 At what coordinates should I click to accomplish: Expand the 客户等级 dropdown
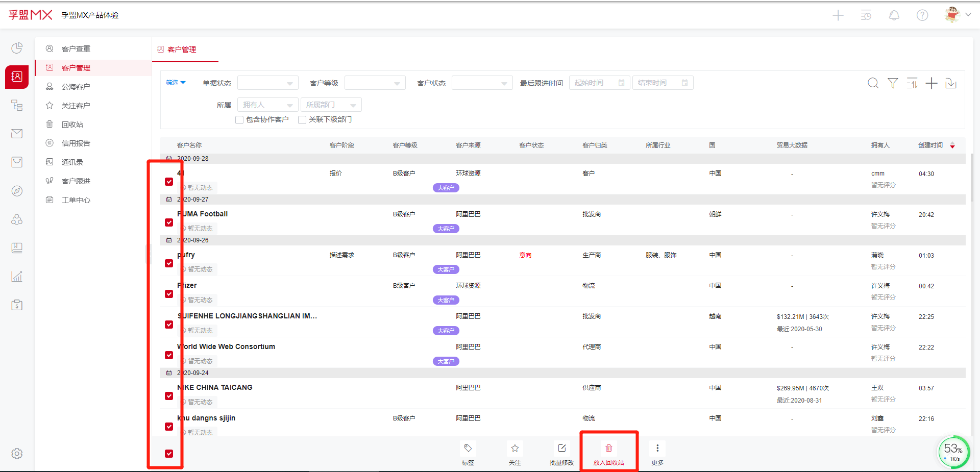click(375, 83)
